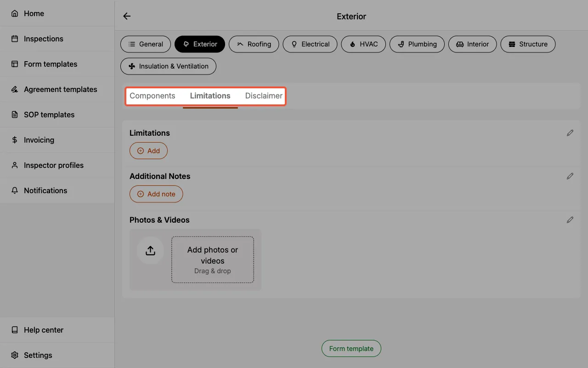
Task: Open SOP templates in the sidebar
Action: [49, 115]
